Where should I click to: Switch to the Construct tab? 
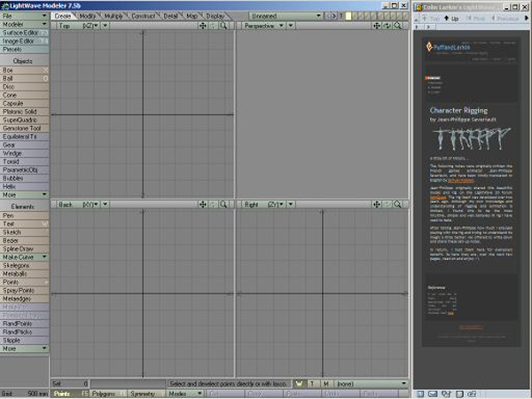143,16
